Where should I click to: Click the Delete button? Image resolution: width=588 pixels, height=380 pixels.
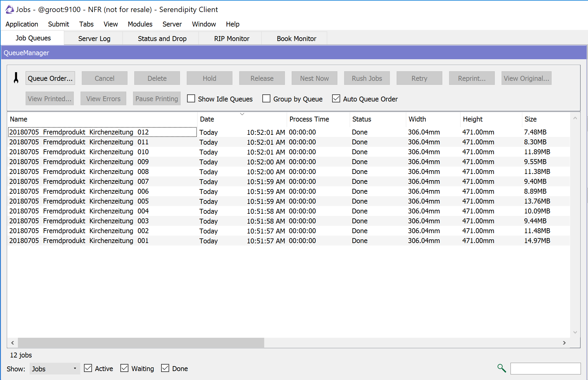tap(157, 78)
